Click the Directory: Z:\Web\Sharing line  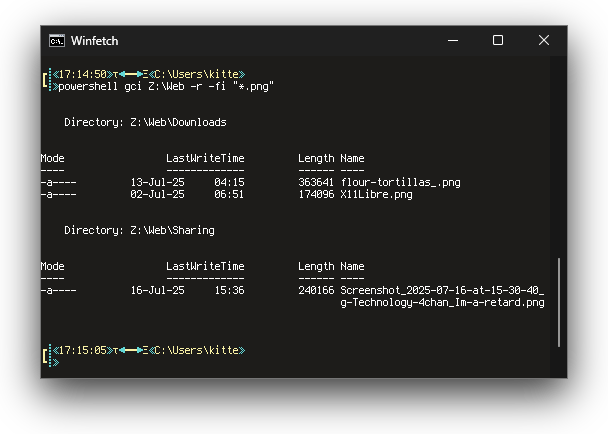click(x=140, y=230)
